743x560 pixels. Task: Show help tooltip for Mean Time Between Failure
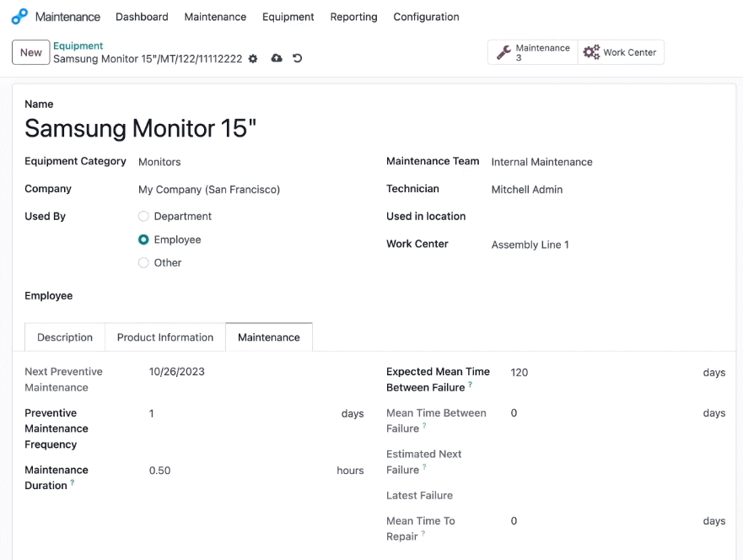pos(424,425)
